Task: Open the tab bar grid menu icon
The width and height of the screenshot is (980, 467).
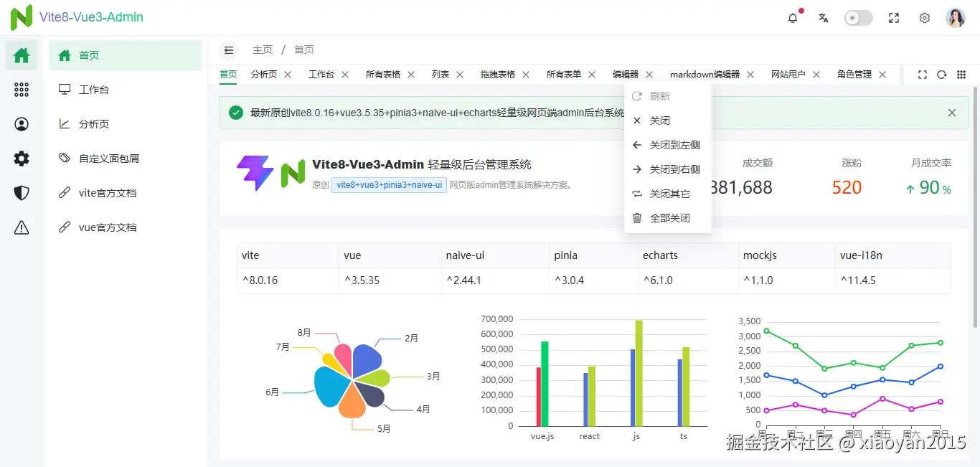Action: coord(961,75)
